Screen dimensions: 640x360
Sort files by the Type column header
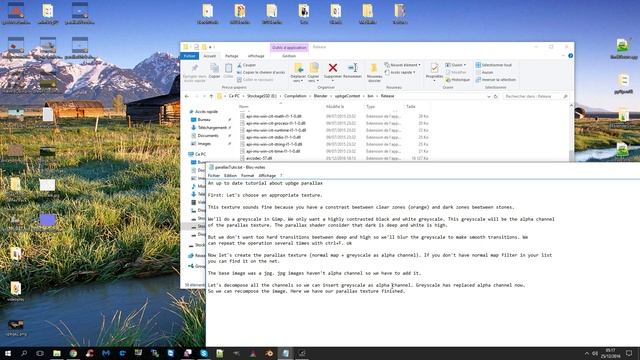point(371,107)
